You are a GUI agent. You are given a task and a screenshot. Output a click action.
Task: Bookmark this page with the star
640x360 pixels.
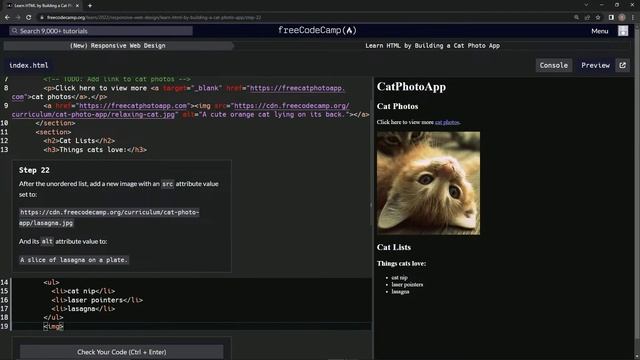pyautogui.click(x=598, y=17)
